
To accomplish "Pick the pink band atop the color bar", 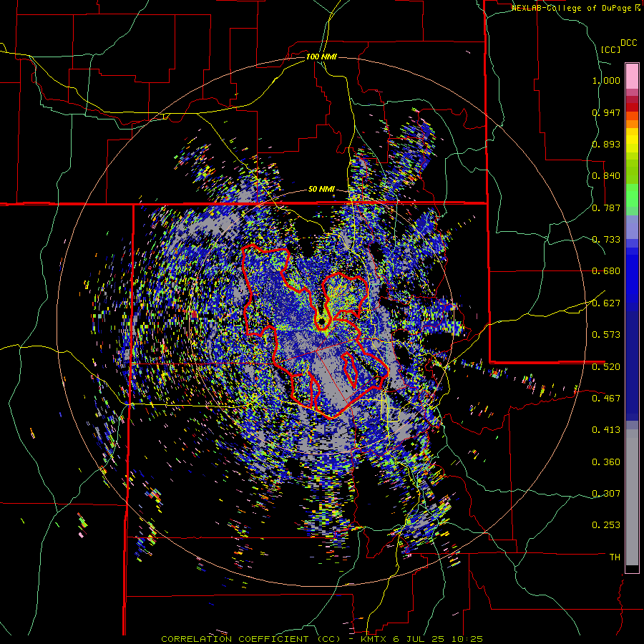I will (632, 77).
